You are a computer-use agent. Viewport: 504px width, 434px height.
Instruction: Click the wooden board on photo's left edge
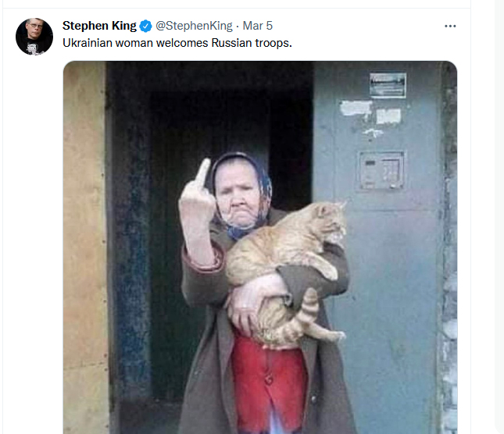84,234
